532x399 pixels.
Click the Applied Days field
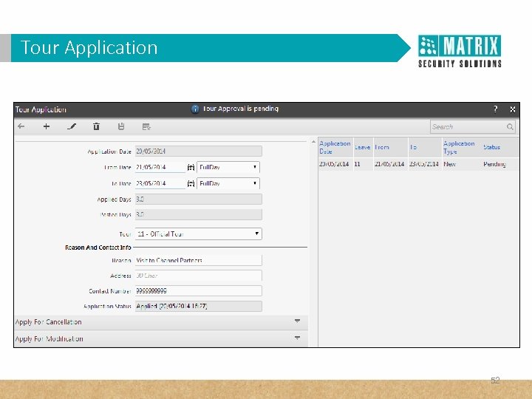[x=199, y=199]
